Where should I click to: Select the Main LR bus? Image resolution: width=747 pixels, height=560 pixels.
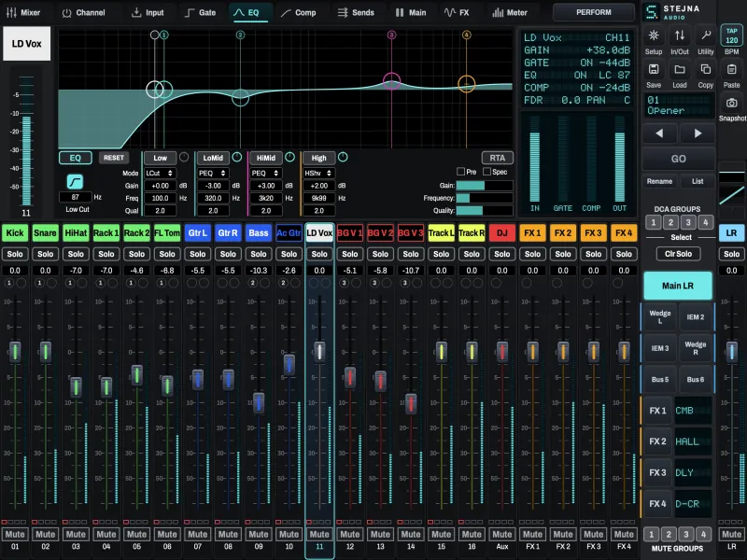(678, 286)
